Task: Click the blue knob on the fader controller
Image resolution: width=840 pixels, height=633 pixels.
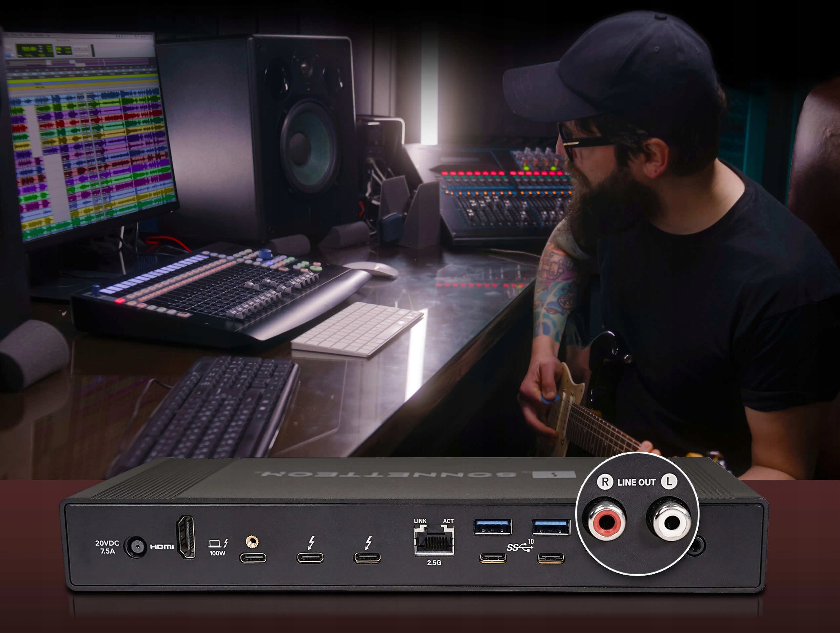Action: pyautogui.click(x=265, y=254)
